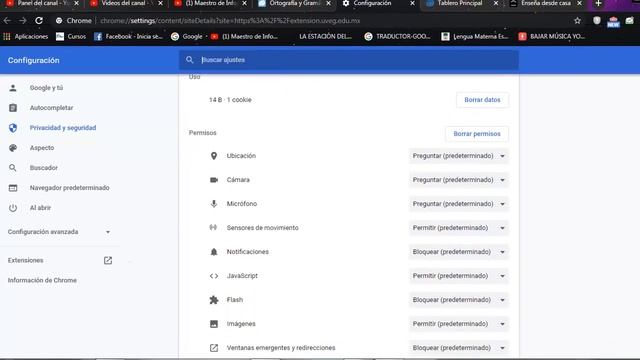
Task: Click the Autocompletar clipboard icon
Action: pos(13,108)
